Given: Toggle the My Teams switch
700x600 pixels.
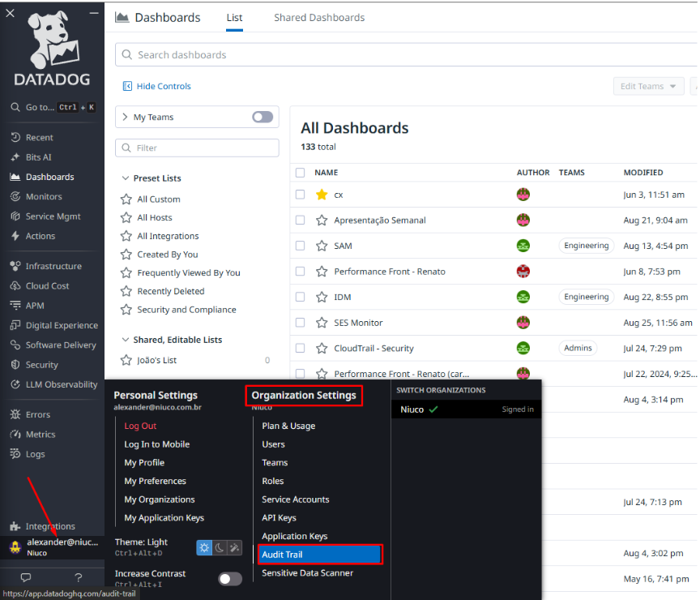Looking at the screenshot, I should click(x=262, y=117).
